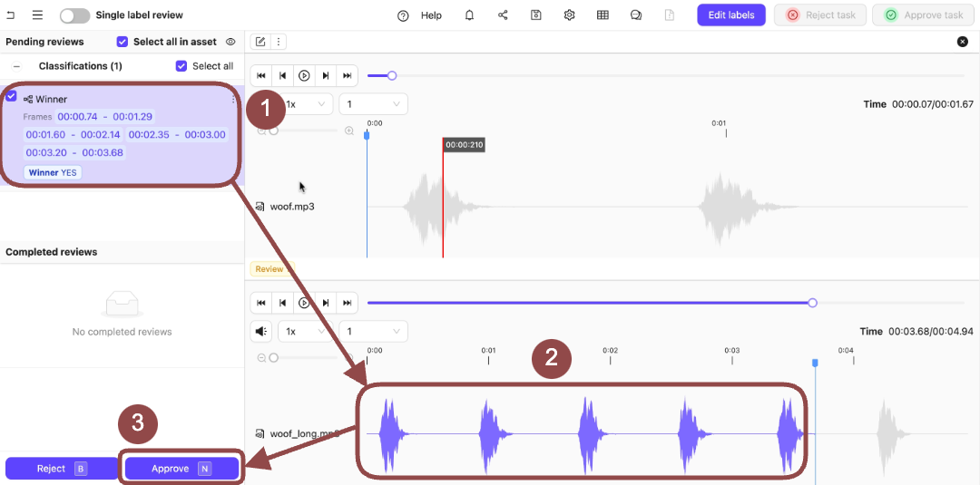The image size is (980, 485).
Task: Click the 00:00:210 red marker on the woof.mp3 timeline
Action: (x=464, y=145)
